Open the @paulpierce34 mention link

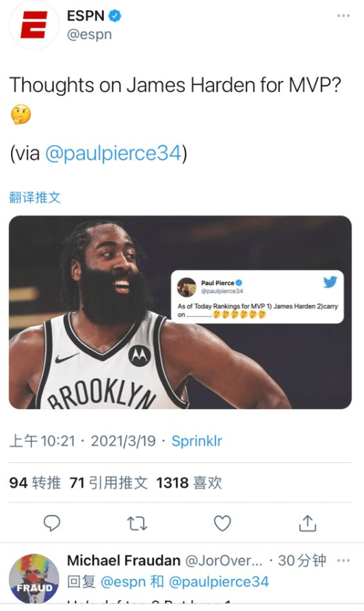[x=114, y=153]
